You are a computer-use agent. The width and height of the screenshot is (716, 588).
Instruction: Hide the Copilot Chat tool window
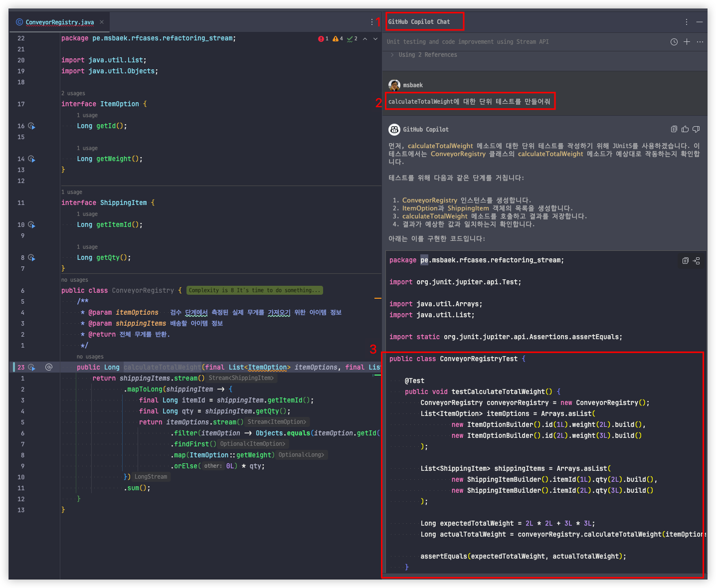coord(699,22)
